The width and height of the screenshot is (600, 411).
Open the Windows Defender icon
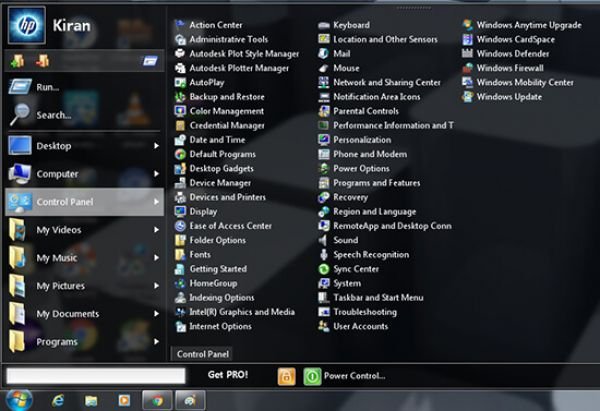click(467, 54)
